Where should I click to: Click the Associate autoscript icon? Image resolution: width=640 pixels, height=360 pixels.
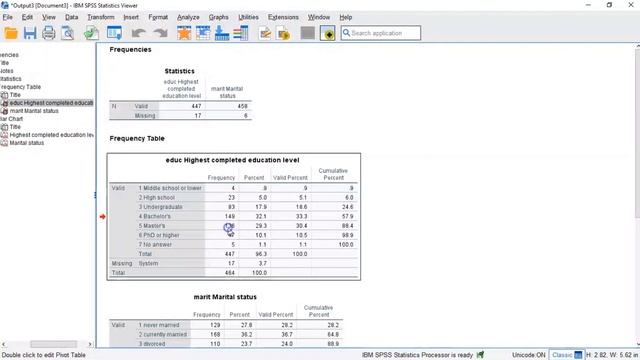327,33
